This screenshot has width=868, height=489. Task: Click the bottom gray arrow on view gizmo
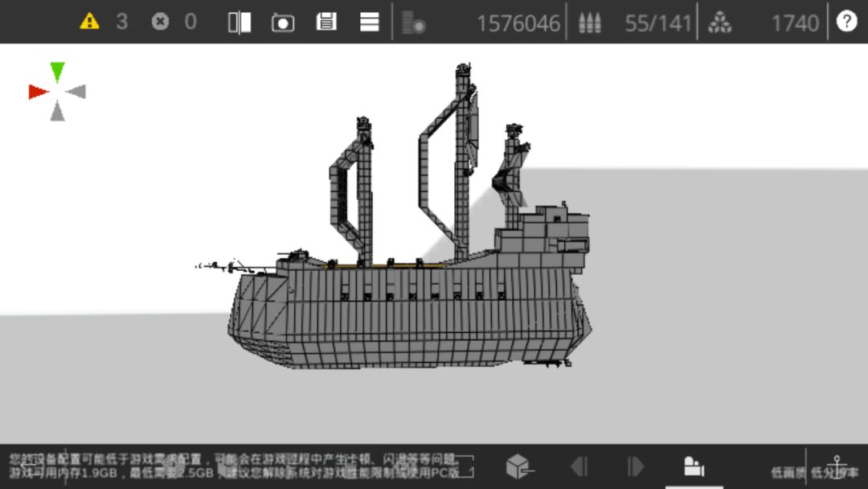point(58,111)
